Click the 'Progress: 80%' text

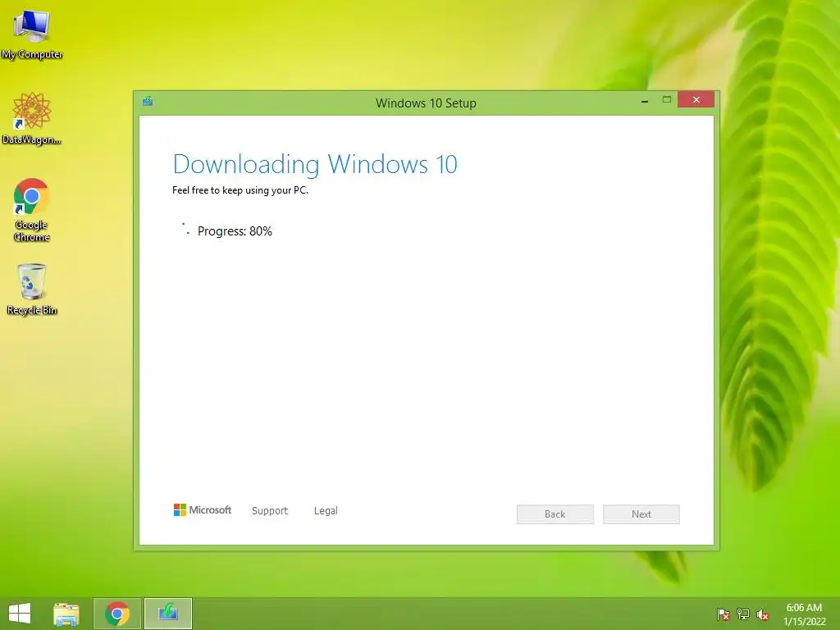[x=235, y=231]
